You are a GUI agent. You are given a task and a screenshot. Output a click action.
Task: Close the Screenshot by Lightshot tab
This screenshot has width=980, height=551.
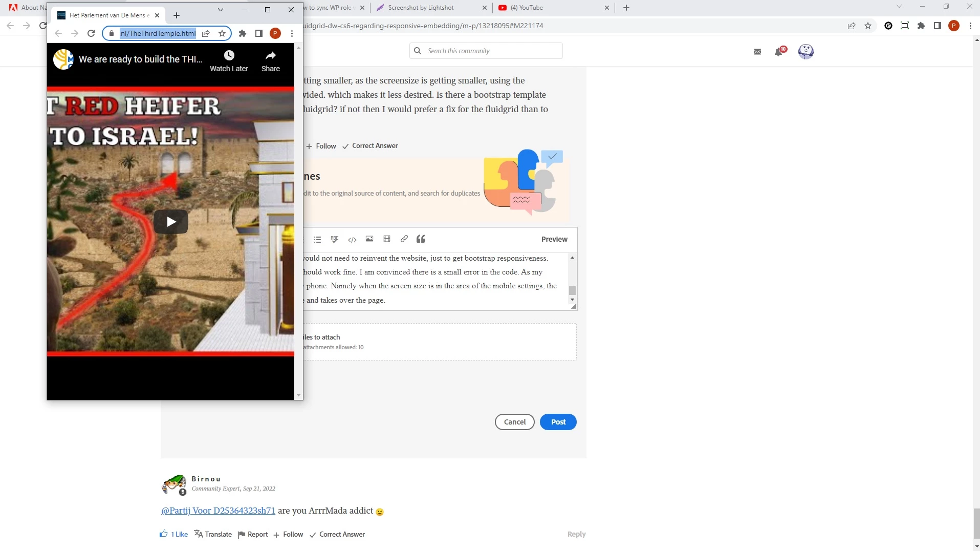pyautogui.click(x=485, y=8)
